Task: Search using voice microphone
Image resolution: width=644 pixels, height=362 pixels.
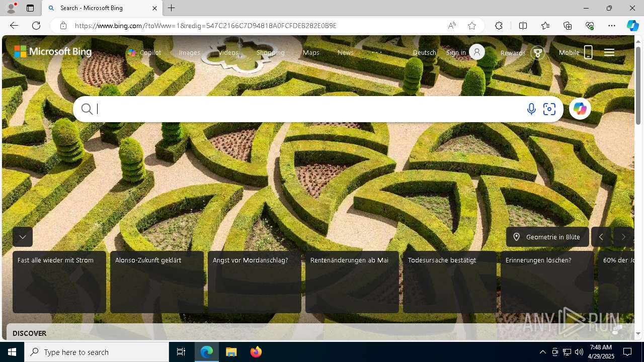Action: pyautogui.click(x=531, y=109)
